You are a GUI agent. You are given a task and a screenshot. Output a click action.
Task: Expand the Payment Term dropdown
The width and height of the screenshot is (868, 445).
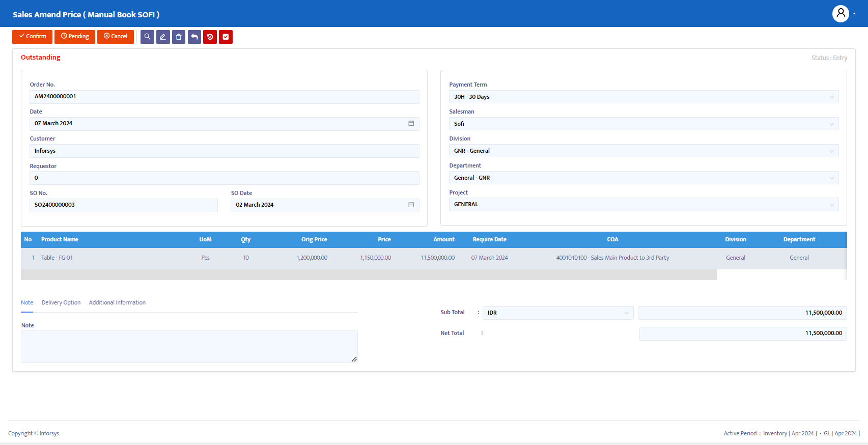(x=643, y=97)
